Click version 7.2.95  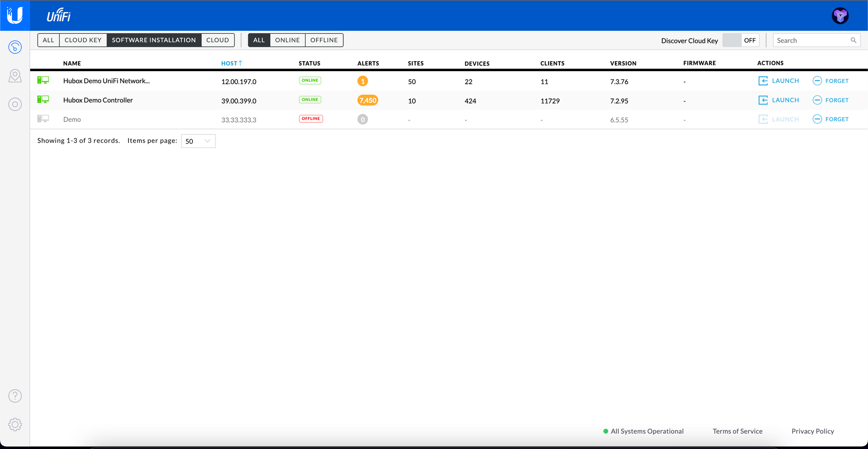click(619, 101)
